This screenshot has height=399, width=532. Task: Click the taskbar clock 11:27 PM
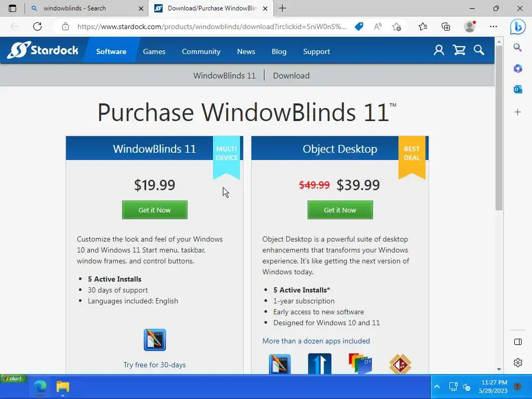tap(494, 387)
